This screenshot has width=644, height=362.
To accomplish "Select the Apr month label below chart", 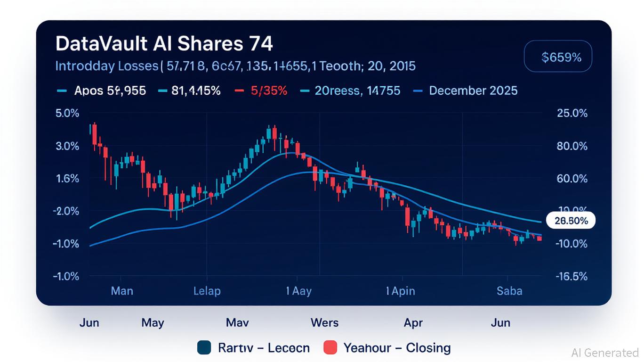I will pyautogui.click(x=413, y=323).
